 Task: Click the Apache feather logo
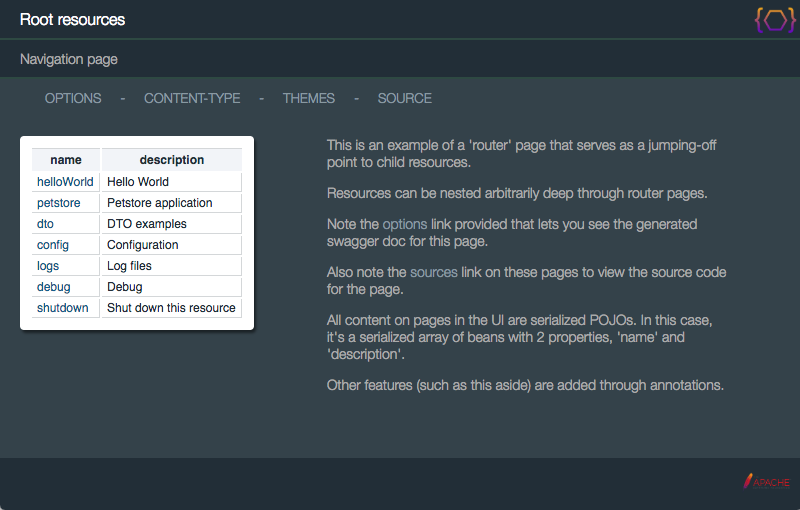coord(766,481)
